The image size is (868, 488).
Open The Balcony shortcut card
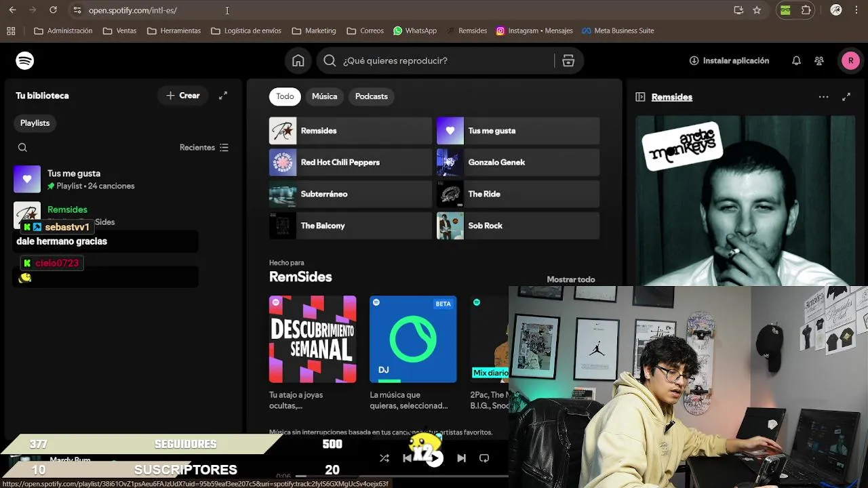(350, 226)
